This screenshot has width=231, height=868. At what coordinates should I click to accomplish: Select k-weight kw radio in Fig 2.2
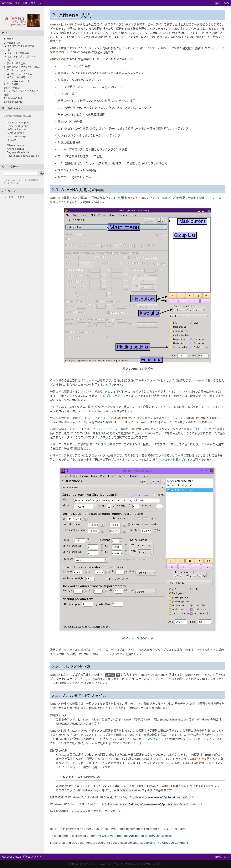pyautogui.click(x=201, y=575)
